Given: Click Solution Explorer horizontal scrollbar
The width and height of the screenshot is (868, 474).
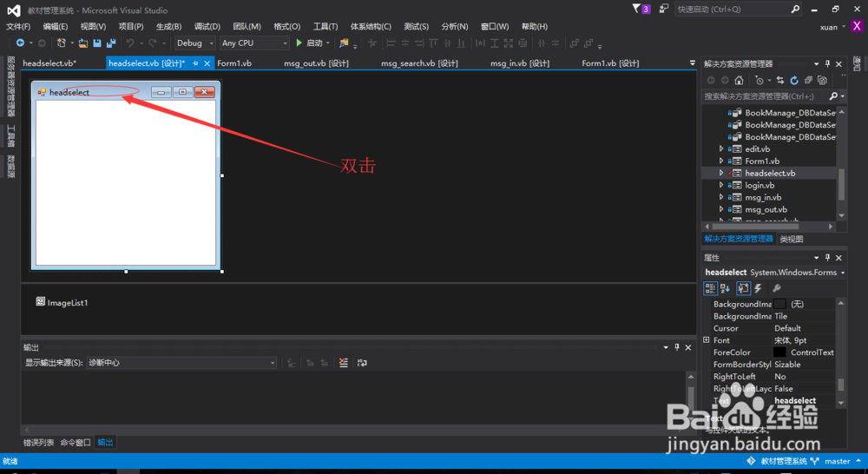Looking at the screenshot, I should (x=755, y=227).
